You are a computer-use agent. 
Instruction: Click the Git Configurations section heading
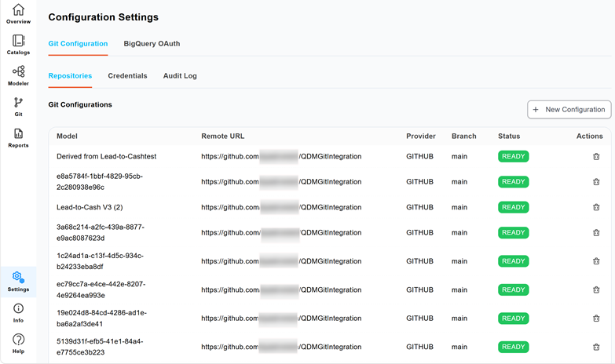click(x=80, y=104)
